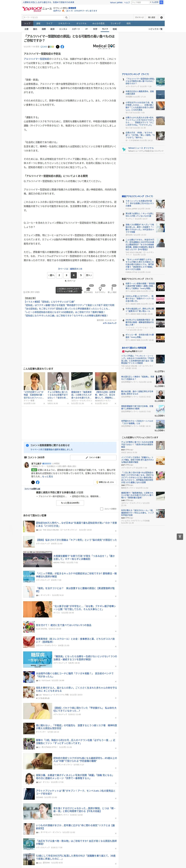This screenshot has width=186, height=868.
Task: Open the 速報 tab
Action: coord(38,23)
